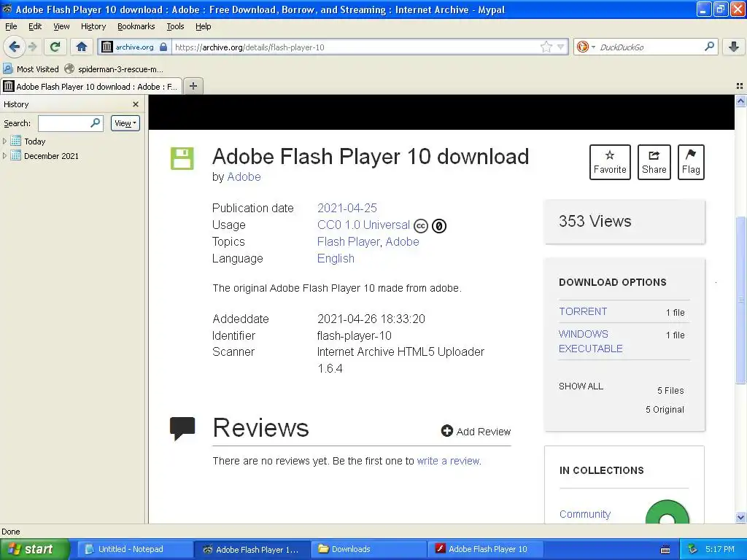Expand the December 2021 history folder
Screen dimensions: 747x560
5,155
